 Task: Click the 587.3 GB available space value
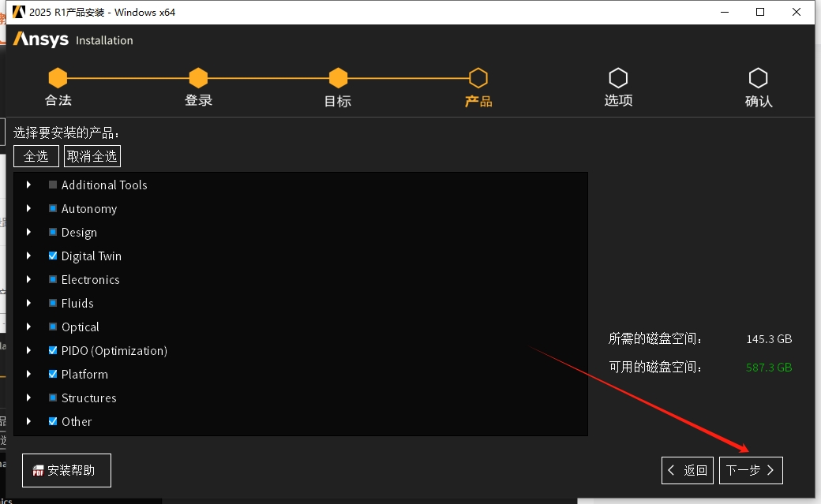(769, 368)
